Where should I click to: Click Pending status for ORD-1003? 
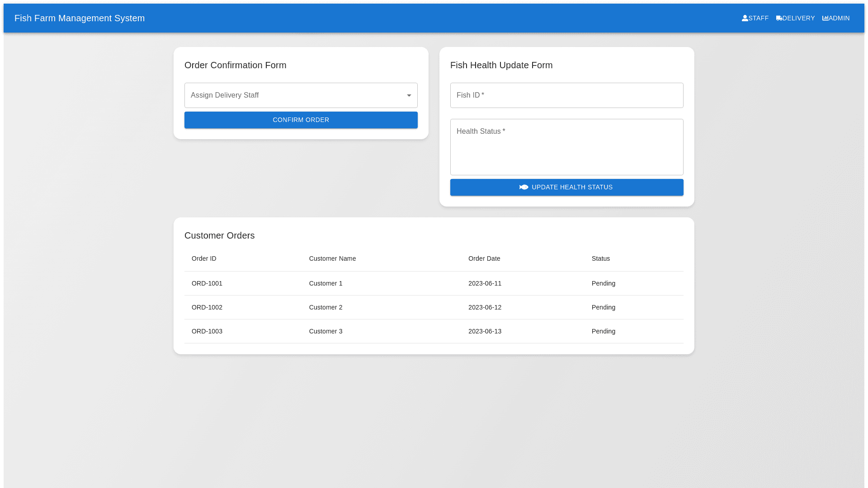(603, 332)
